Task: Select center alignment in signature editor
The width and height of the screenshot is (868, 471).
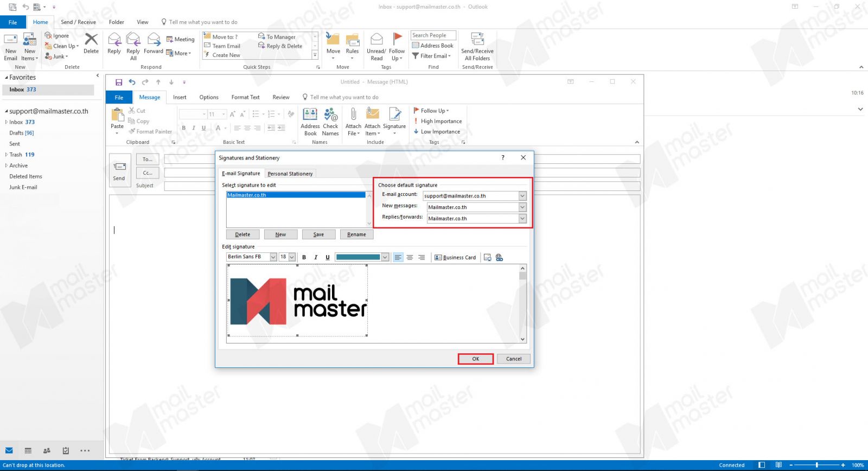Action: (x=410, y=257)
